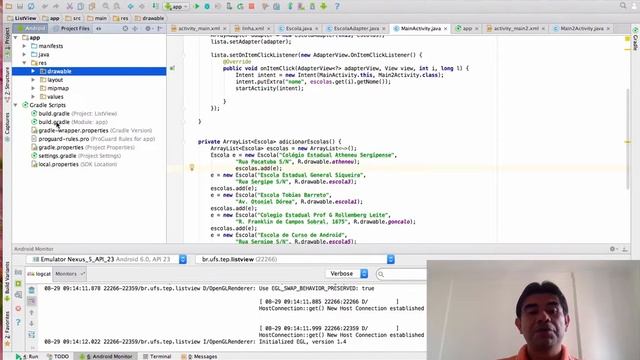640x360 pixels.
Task: Expand the java folder in the project tree
Action: (24, 54)
